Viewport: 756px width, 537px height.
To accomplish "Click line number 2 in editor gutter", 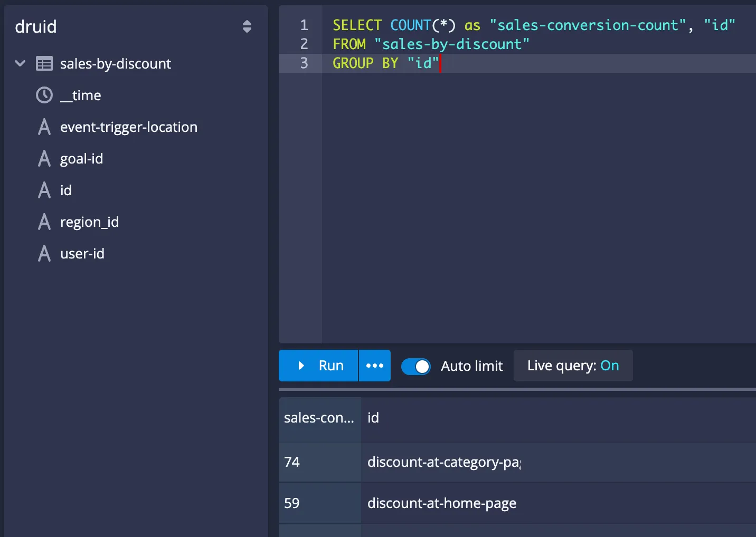I will pos(304,44).
